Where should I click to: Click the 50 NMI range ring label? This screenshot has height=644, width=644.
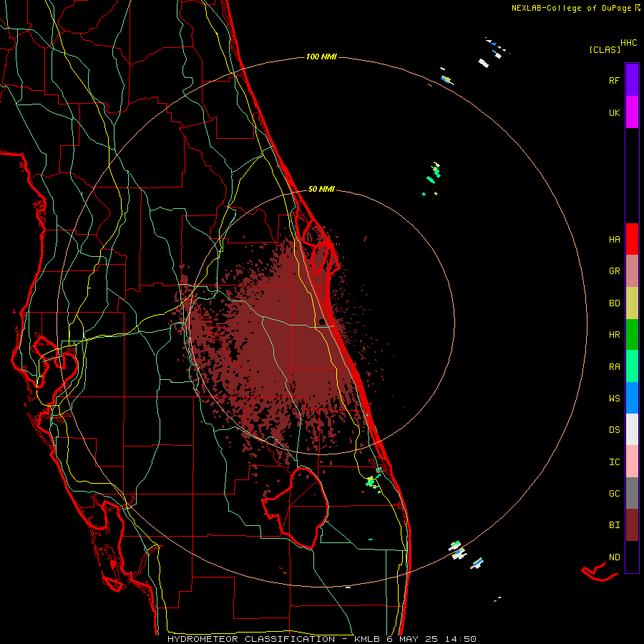click(x=321, y=190)
